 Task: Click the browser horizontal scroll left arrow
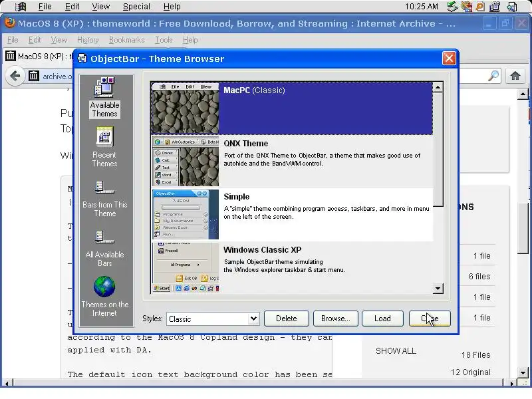[x=7, y=383]
